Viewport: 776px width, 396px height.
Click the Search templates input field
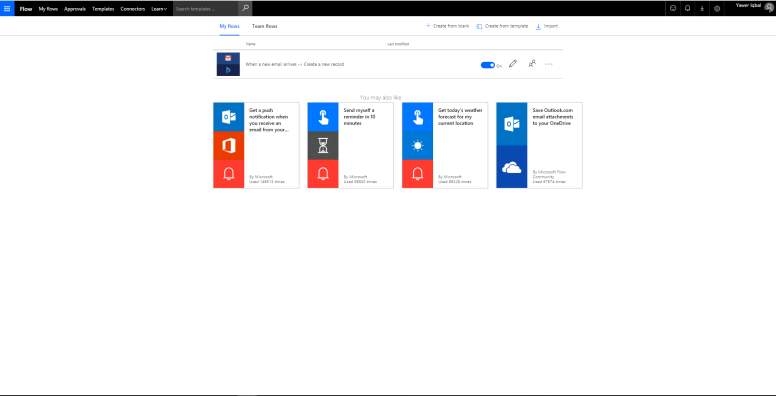click(206, 8)
